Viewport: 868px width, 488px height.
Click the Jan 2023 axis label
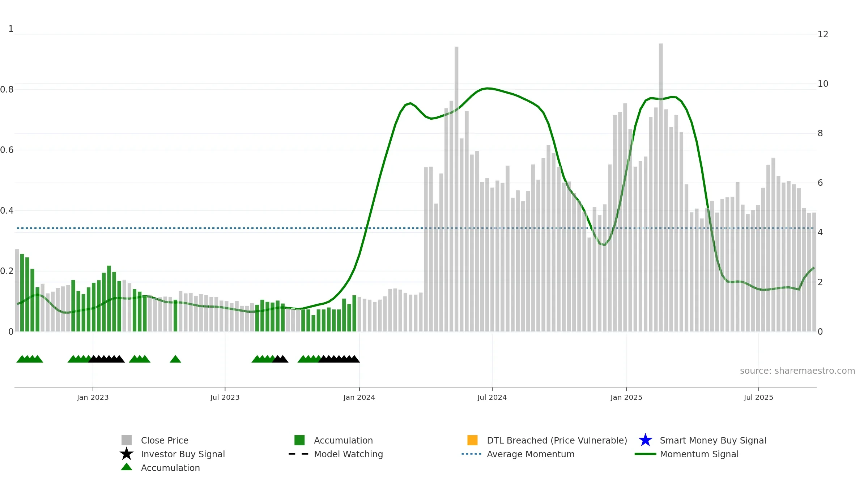tap(93, 398)
